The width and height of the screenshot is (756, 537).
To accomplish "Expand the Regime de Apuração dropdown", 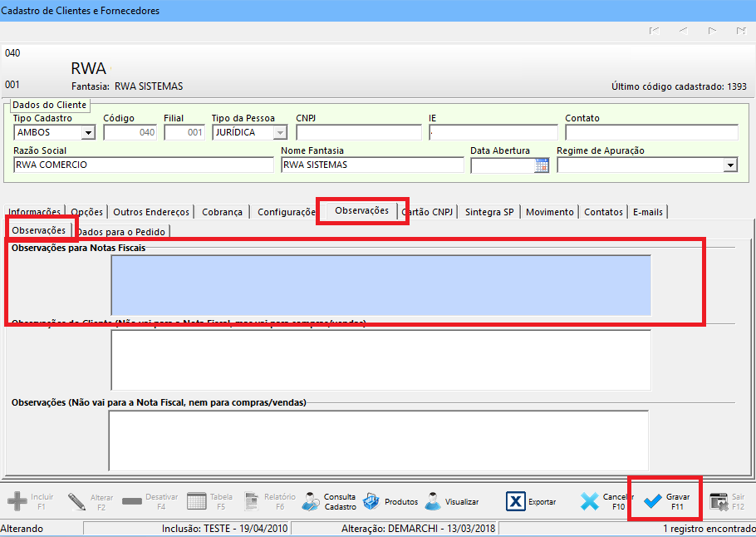I will coord(730,165).
